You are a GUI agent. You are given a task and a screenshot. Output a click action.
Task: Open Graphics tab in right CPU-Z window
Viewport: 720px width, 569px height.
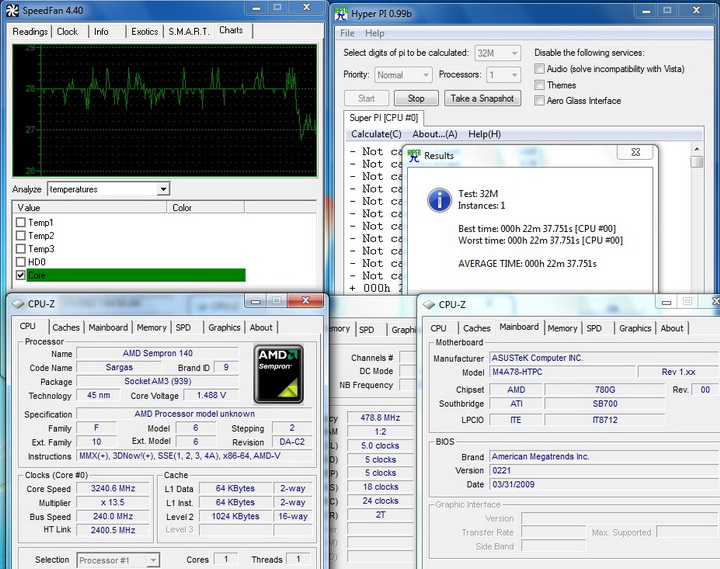(635, 328)
